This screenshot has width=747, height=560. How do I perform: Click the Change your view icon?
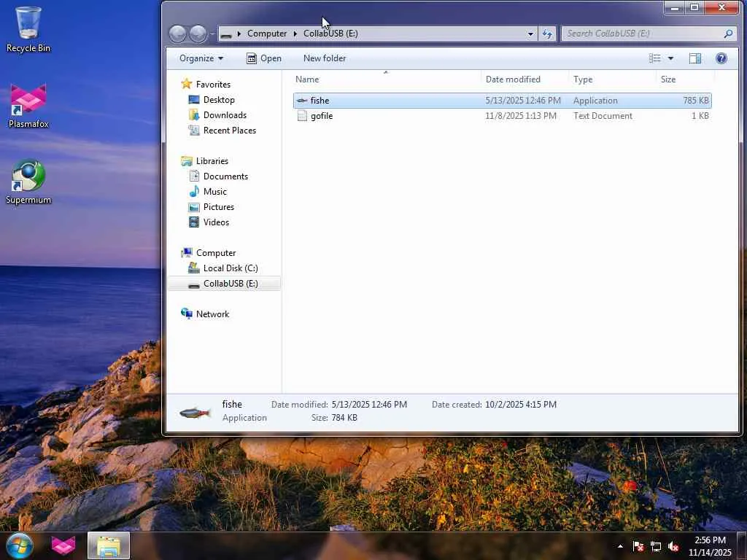pyautogui.click(x=654, y=58)
